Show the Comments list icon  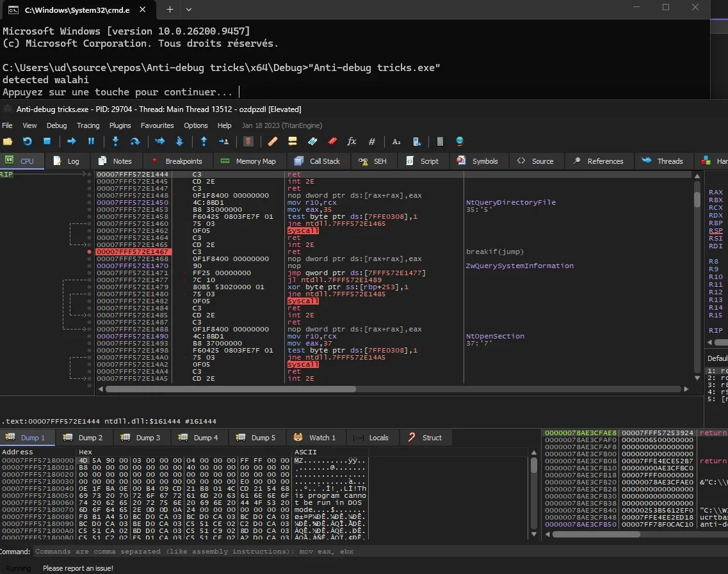point(293,141)
